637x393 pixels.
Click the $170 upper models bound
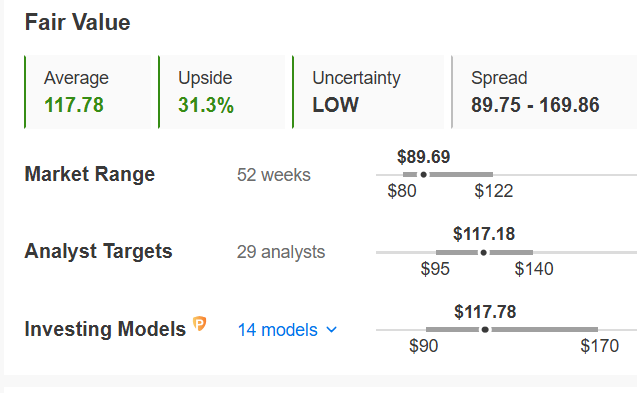click(600, 346)
